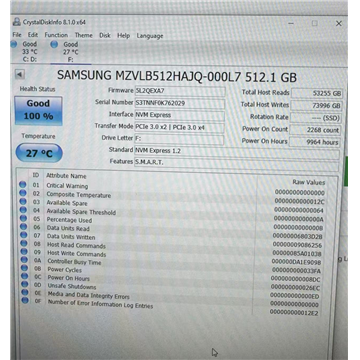Image resolution: width=360 pixels, height=360 pixels.
Task: Click the Drive Letter field F:
Action: point(179,139)
